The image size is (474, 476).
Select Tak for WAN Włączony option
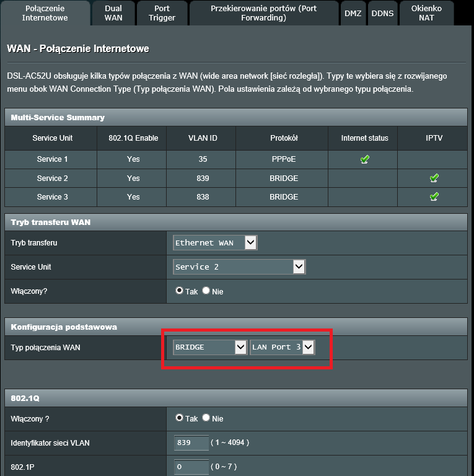(x=180, y=291)
